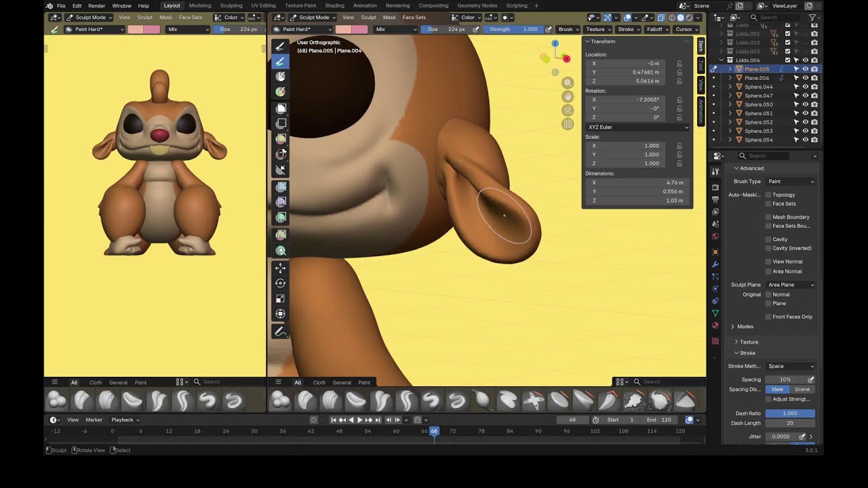The width and height of the screenshot is (868, 488).
Task: Open the File menu
Action: 61,5
